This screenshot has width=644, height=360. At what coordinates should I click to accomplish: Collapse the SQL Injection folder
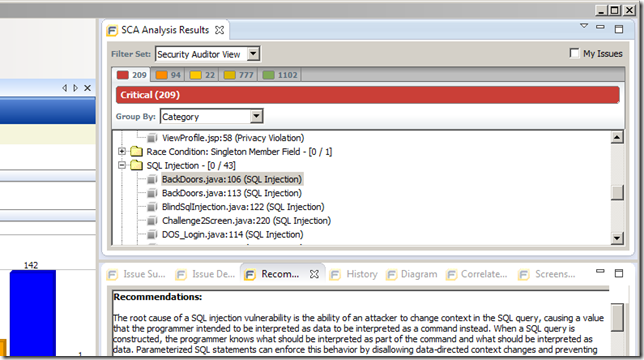[122, 165]
